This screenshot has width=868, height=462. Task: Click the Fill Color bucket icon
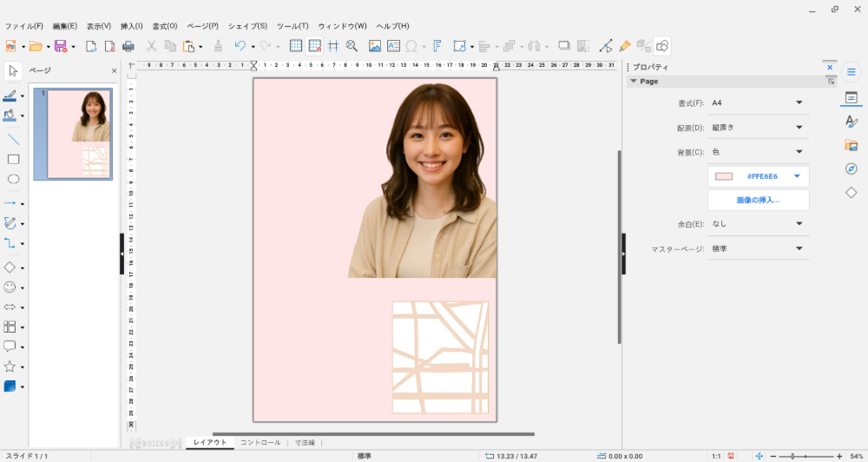click(10, 115)
